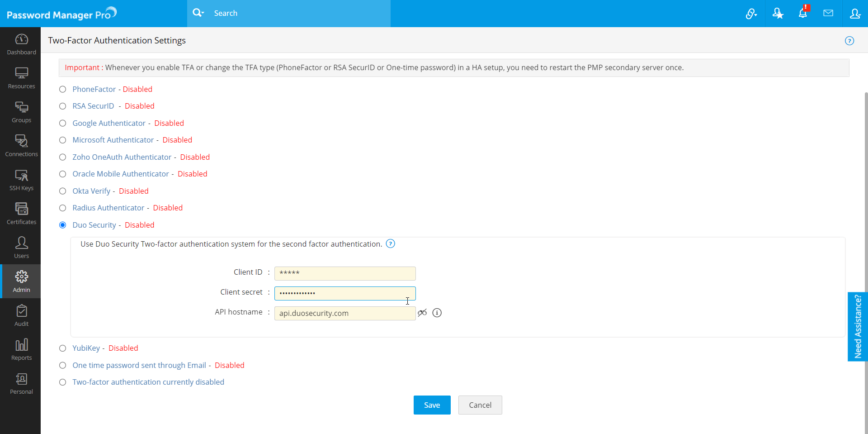This screenshot has height=434, width=868.
Task: Click the Microsoft Authenticator label link
Action: tap(113, 140)
